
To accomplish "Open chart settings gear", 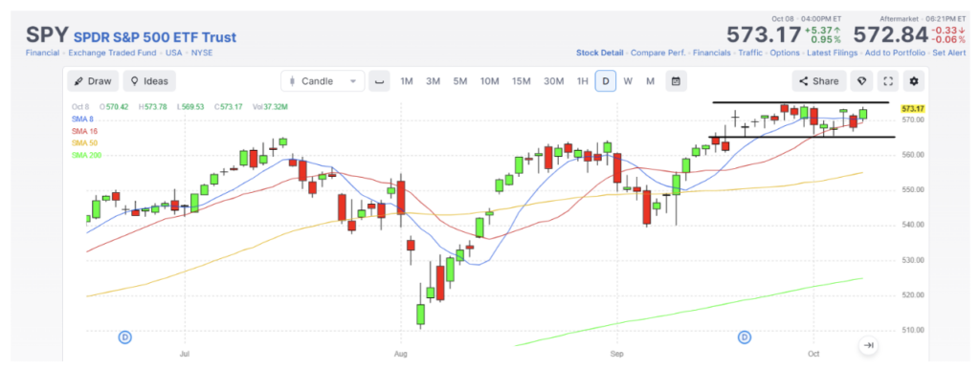I will pos(914,81).
